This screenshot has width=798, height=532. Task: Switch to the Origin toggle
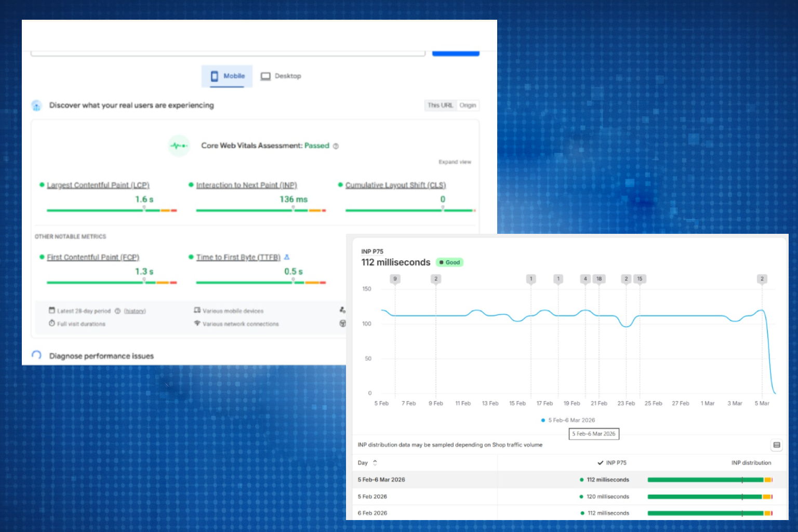468,105
